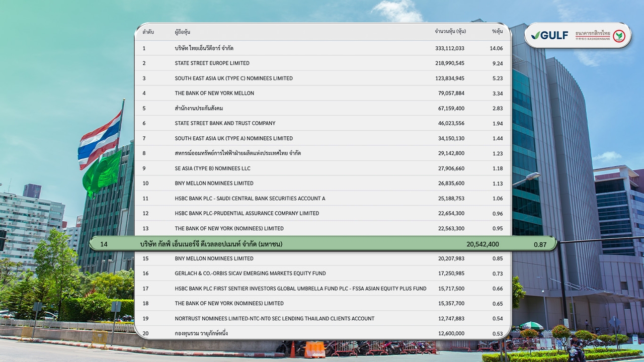The image size is (644, 362).
Task: Select row บริษัท ไทยเอ็นวีดีอาร์ จำกัด
Action: click(x=323, y=48)
